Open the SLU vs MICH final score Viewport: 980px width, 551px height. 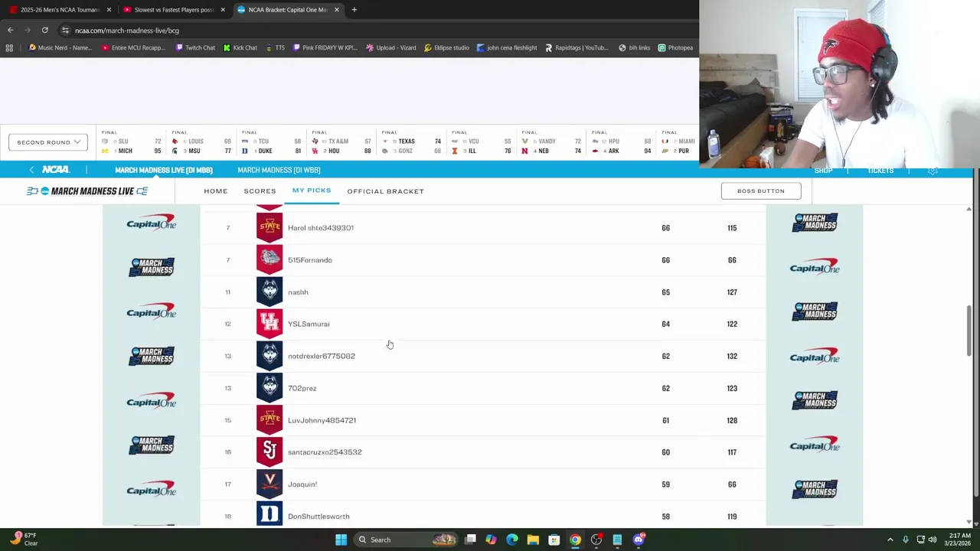pos(131,142)
